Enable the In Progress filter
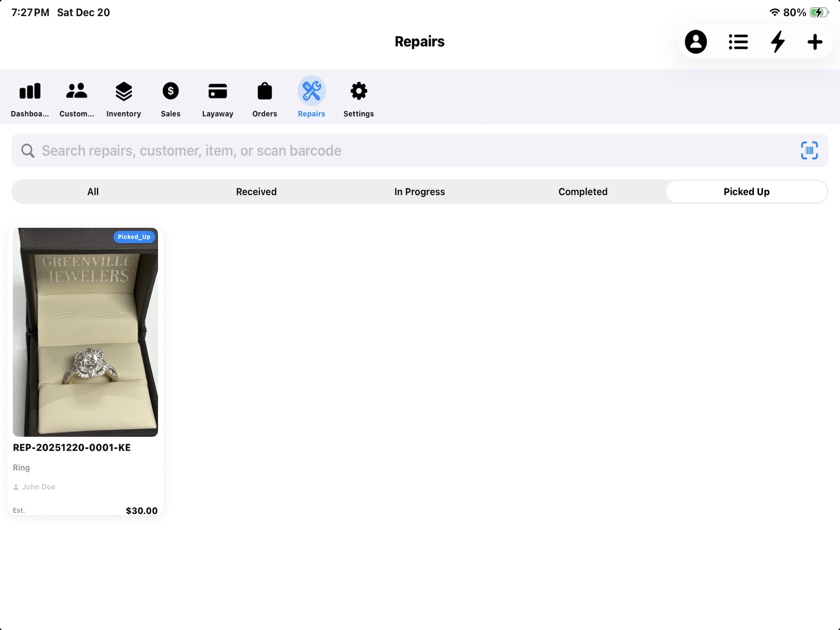The width and height of the screenshot is (840, 630). pyautogui.click(x=419, y=192)
